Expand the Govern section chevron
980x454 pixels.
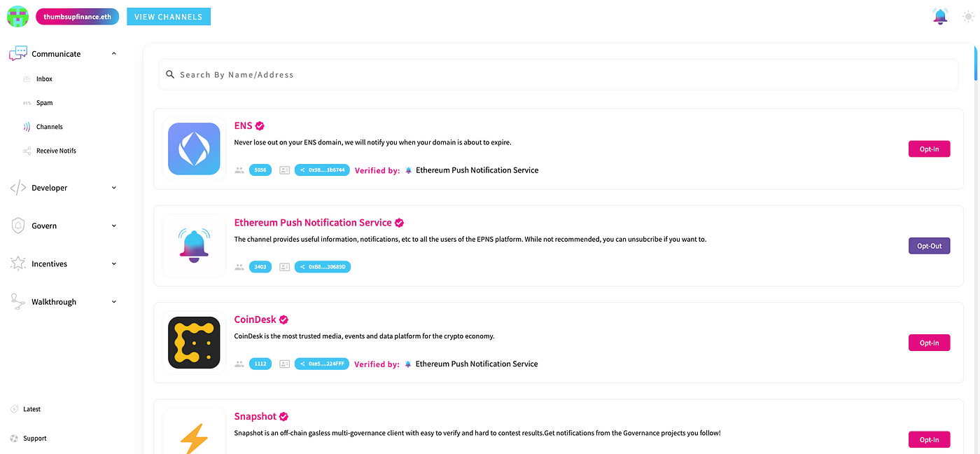point(114,226)
